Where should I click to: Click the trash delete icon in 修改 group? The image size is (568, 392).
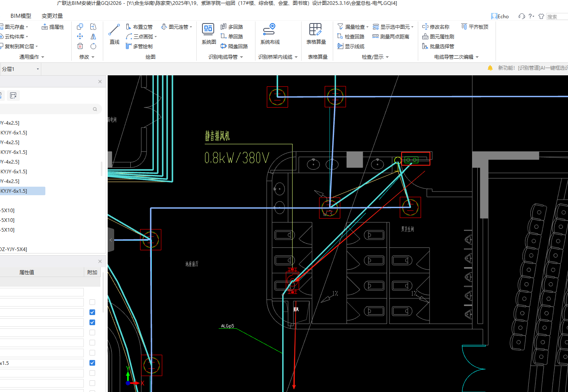tap(80, 46)
